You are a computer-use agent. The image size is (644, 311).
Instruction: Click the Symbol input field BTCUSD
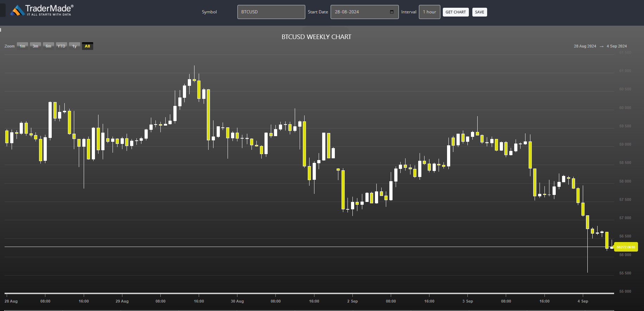tap(271, 12)
